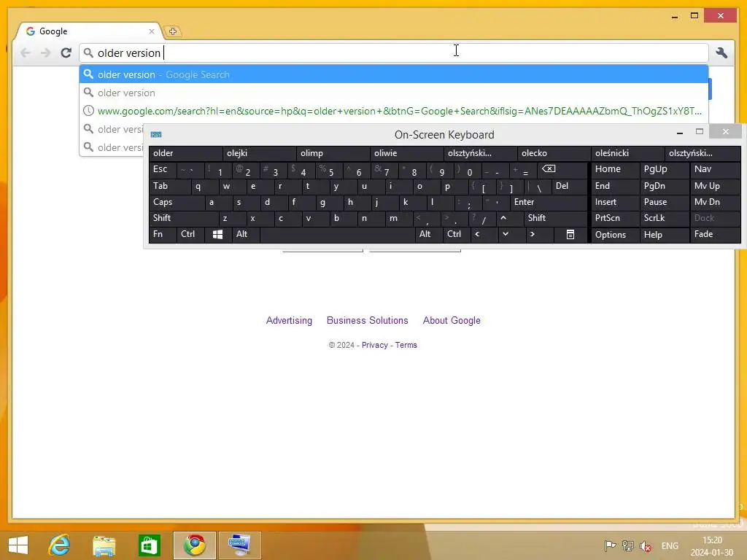The image size is (747, 560).
Task: Click the Windows logo key on keyboard
Action: [217, 234]
